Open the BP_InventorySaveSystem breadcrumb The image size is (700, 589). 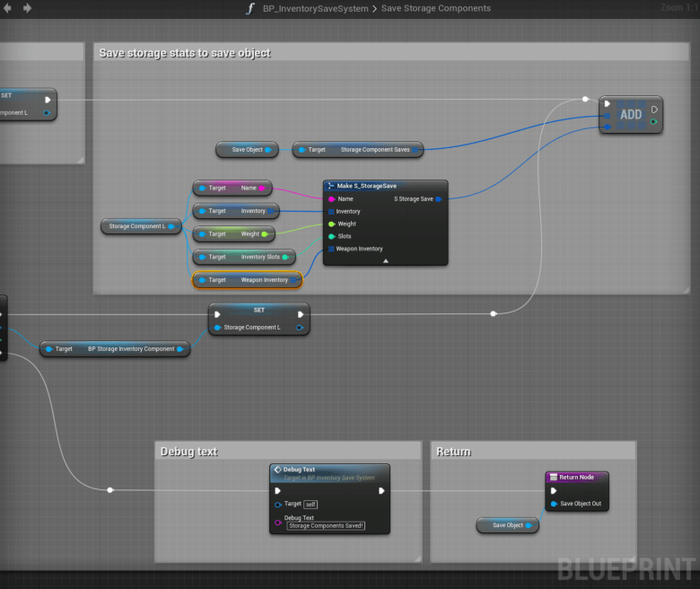coord(315,8)
